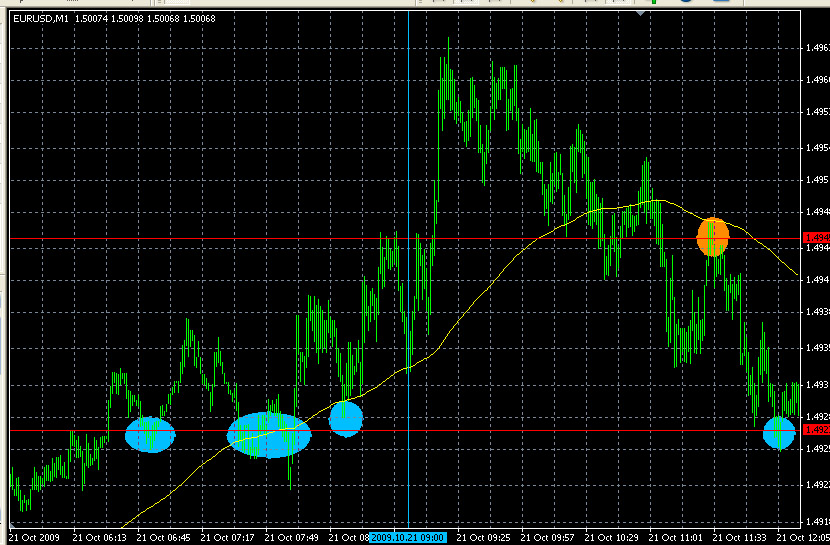This screenshot has width=830, height=545.
Task: Click the lower red price label on the axis
Action: coord(816,430)
